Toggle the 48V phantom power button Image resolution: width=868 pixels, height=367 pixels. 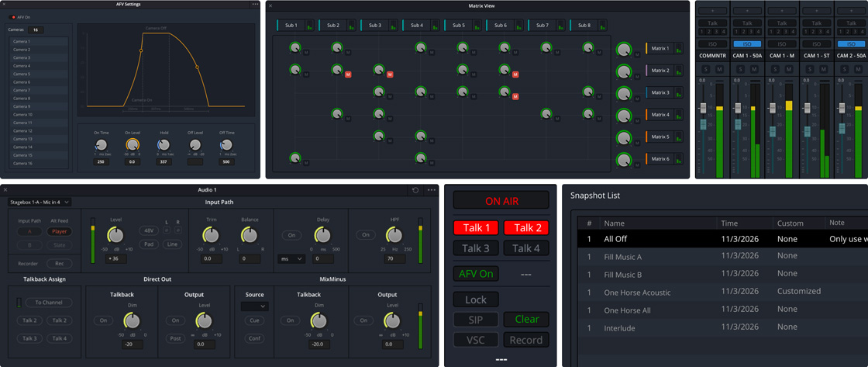[149, 231]
